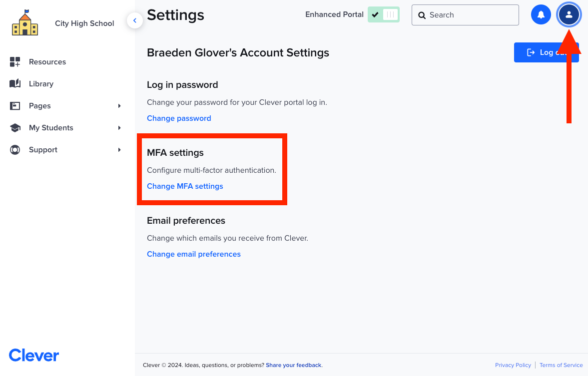Select the My Students graduation cap icon
Screen dimensions: 588x376
pos(14,127)
